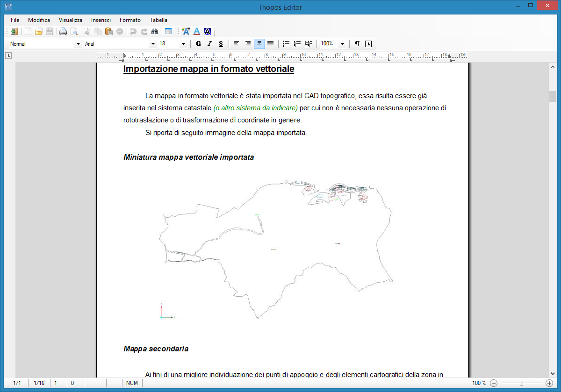Open the font style icon with colored lines
This screenshot has height=392, width=561.
click(x=186, y=32)
